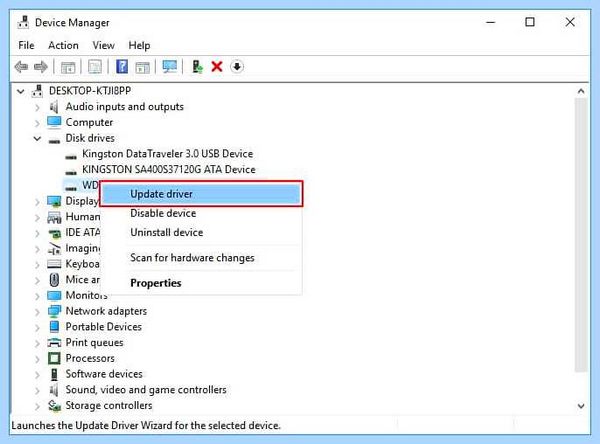Maximize the Device Manager window
The width and height of the screenshot is (600, 444).
pyautogui.click(x=530, y=22)
